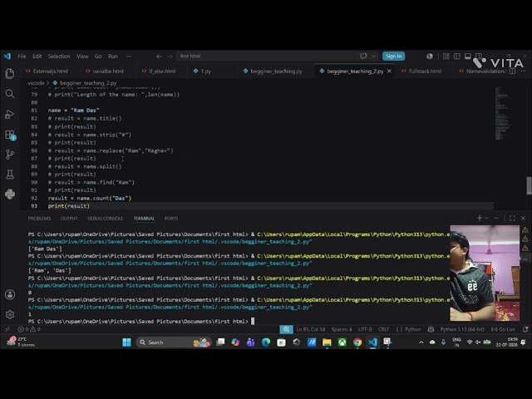Open the PROBLEMS panel tab

coord(39,219)
